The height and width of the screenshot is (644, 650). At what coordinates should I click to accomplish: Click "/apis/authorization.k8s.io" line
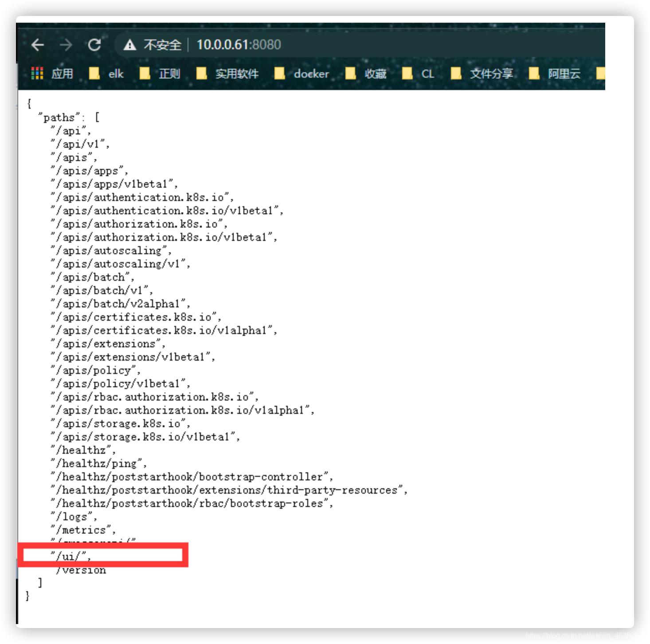point(139,224)
